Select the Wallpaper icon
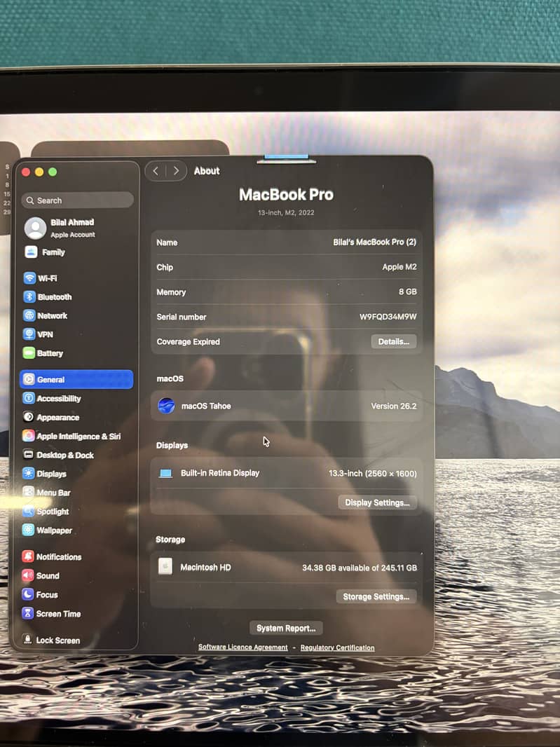This screenshot has width=560, height=747. [x=29, y=530]
